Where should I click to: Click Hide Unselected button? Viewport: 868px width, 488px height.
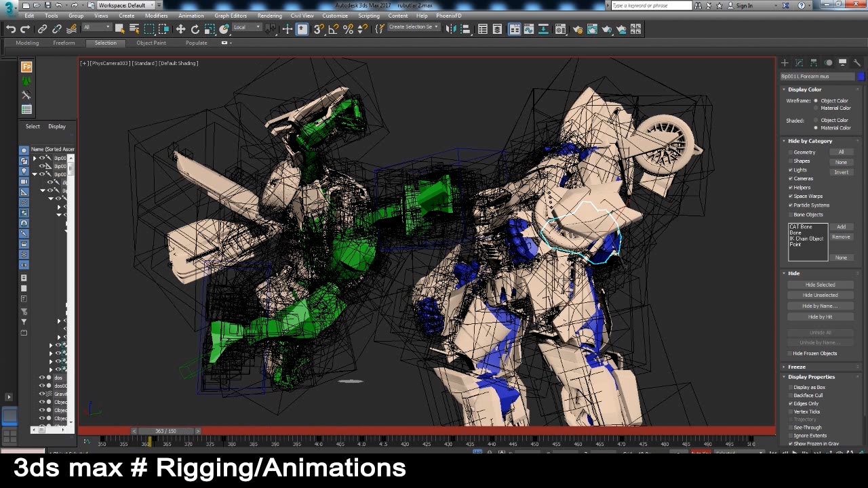821,295
